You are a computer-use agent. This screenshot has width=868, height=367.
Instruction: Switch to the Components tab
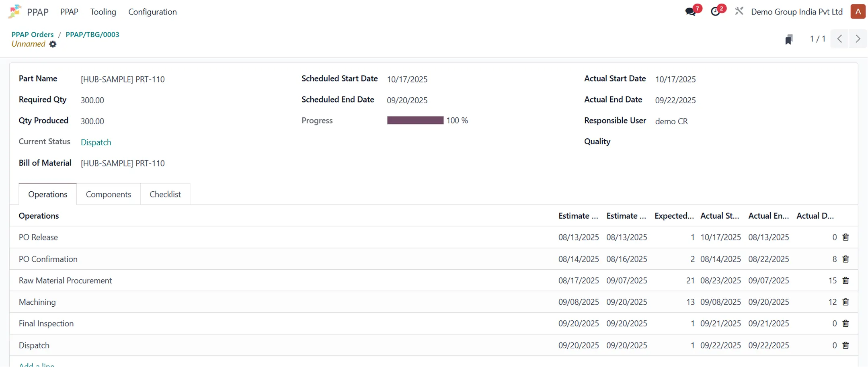tap(108, 194)
